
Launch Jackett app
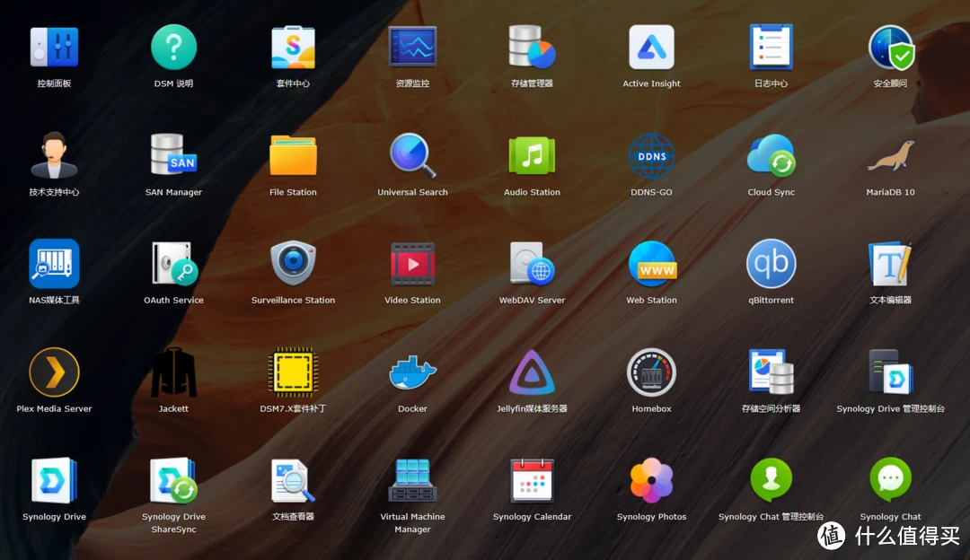(x=174, y=372)
